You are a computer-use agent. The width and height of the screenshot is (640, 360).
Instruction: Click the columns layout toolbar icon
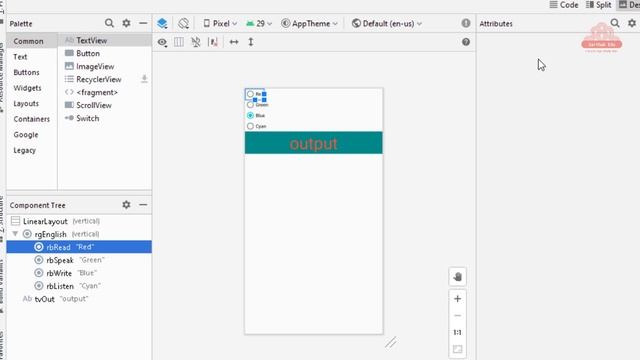coord(179,42)
